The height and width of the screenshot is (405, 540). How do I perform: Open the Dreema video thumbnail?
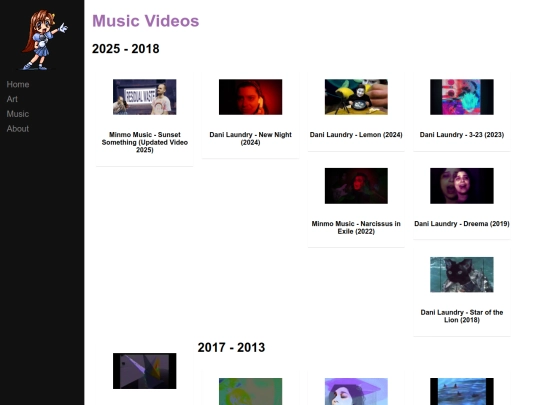tap(462, 186)
